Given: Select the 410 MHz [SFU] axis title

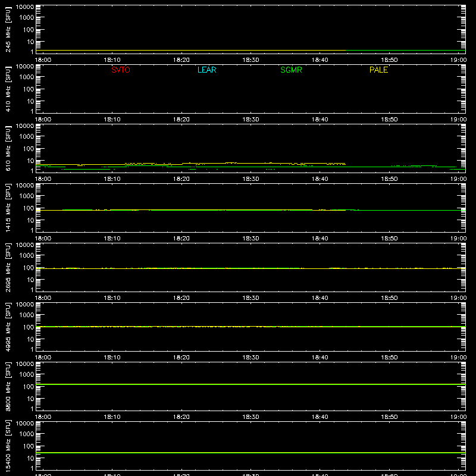Looking at the screenshot, I should pyautogui.click(x=8, y=89).
